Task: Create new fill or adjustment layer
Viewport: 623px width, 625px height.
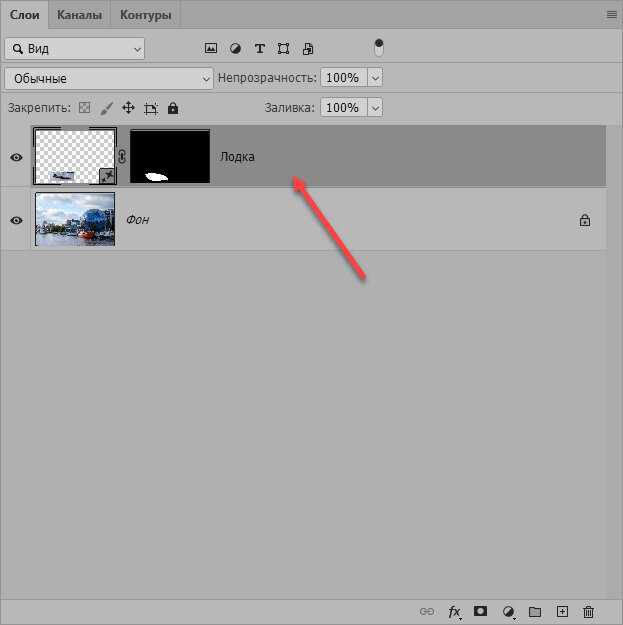Action: (508, 611)
